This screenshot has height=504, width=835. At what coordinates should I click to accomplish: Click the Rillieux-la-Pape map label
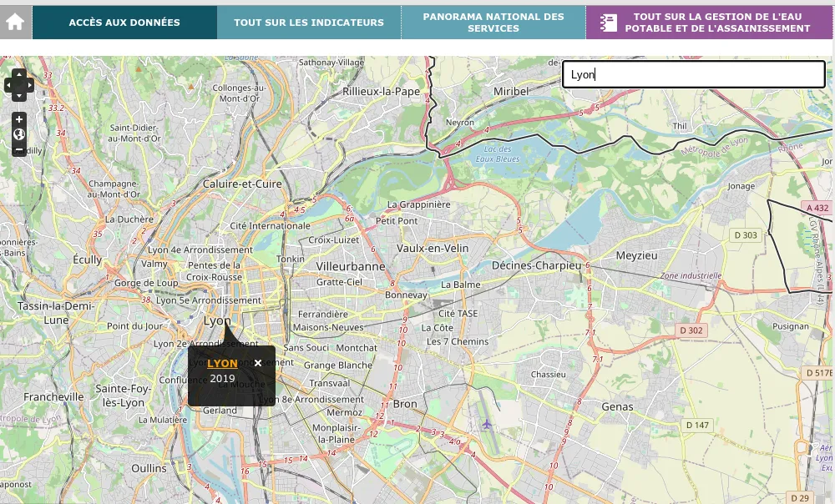[382, 91]
